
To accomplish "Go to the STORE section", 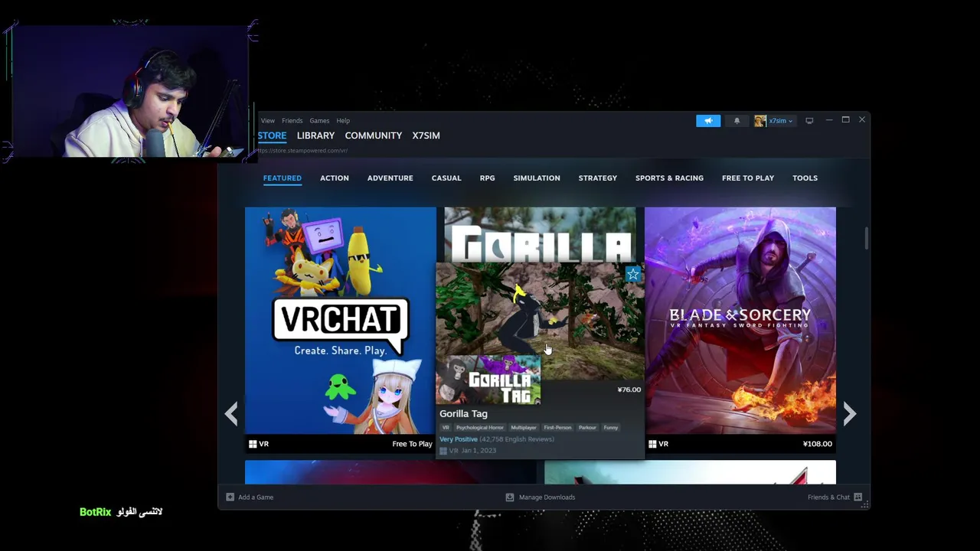I will [272, 135].
